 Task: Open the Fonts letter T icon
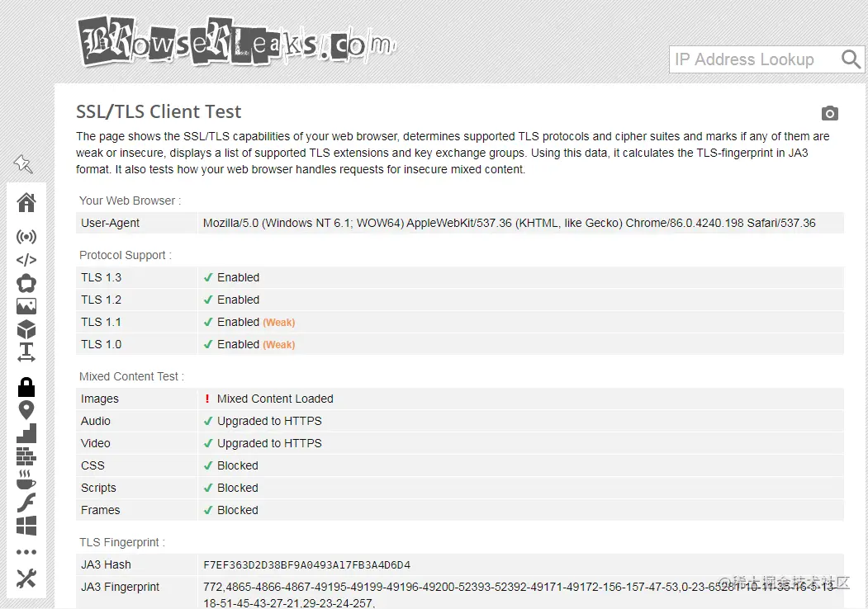[x=26, y=352]
